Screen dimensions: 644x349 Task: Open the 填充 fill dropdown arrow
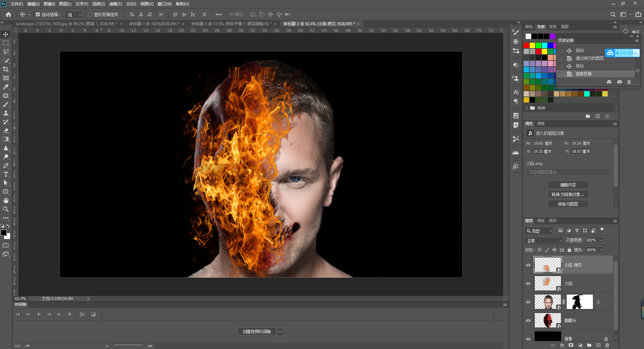(x=601, y=250)
